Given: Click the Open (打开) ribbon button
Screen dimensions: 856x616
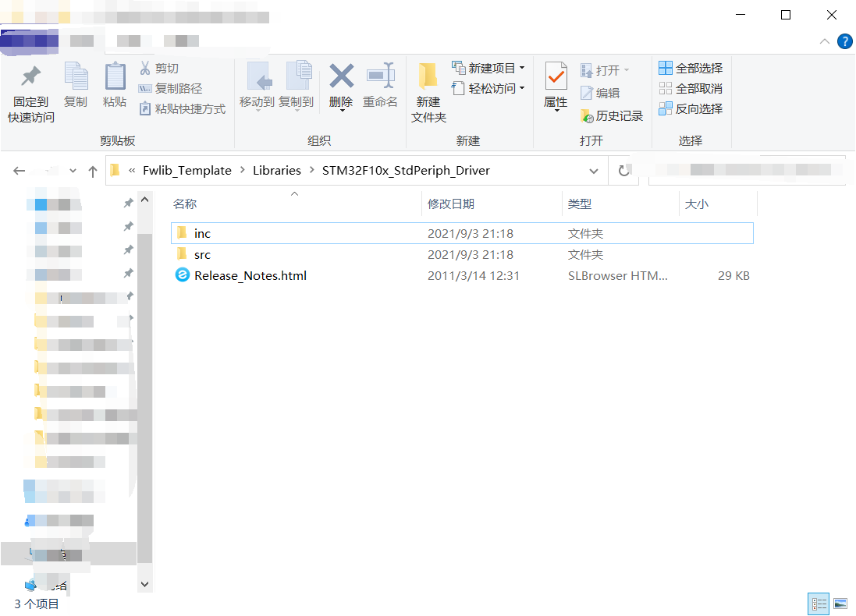Looking at the screenshot, I should [605, 70].
